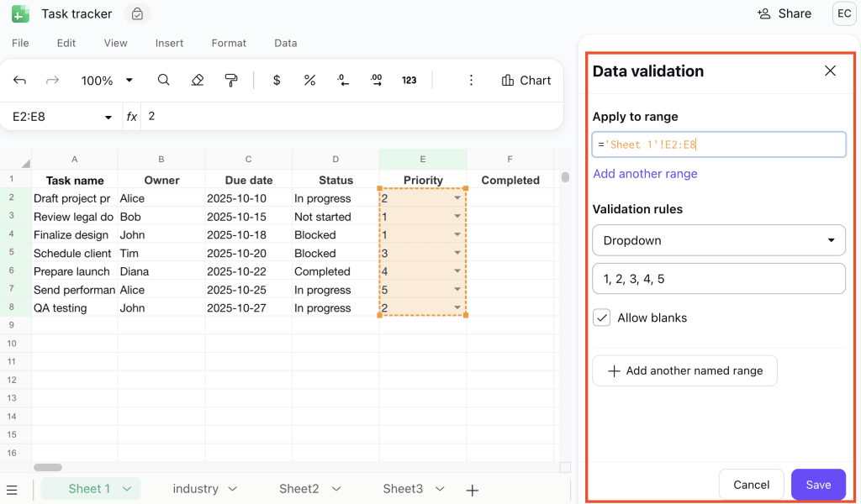This screenshot has height=504, width=861.
Task: Increase decimal places
Action: [376, 80]
